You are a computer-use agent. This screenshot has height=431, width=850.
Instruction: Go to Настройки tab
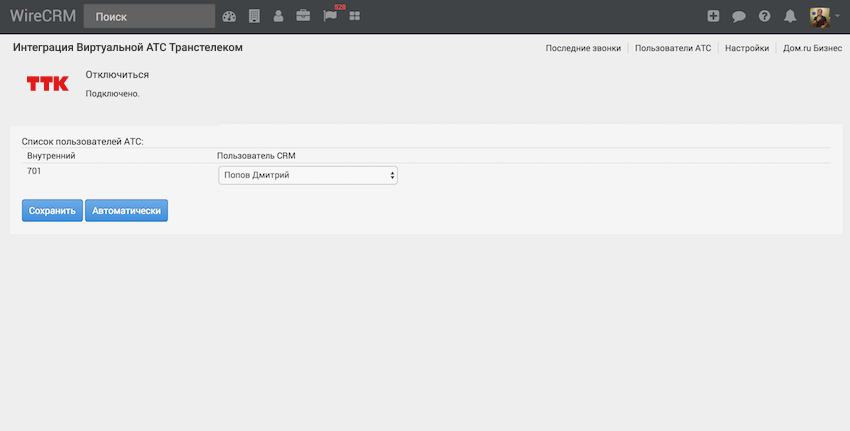pyautogui.click(x=747, y=48)
